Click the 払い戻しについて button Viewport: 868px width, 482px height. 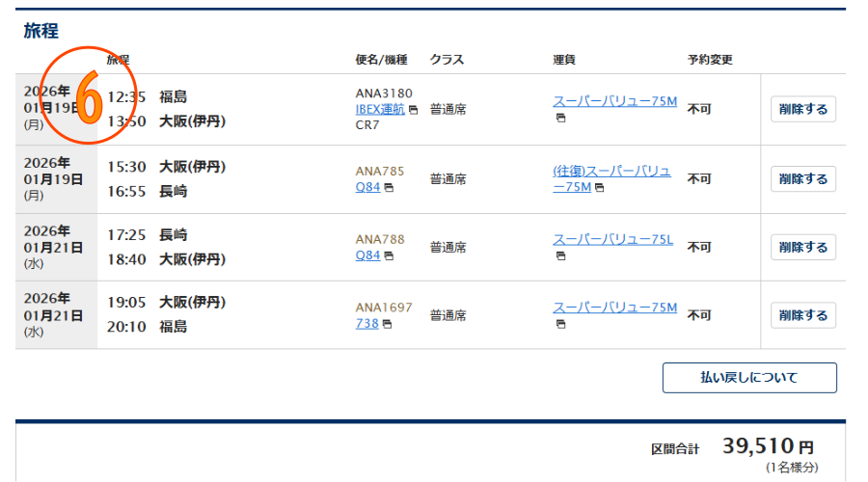(x=749, y=378)
